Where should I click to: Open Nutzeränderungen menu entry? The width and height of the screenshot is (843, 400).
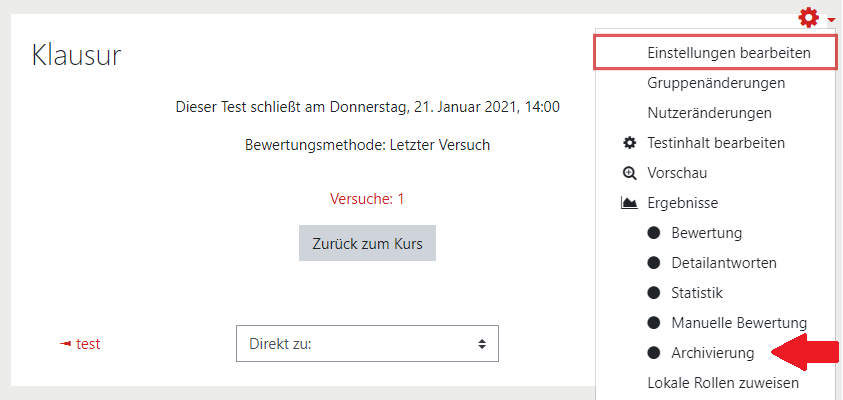point(709,113)
